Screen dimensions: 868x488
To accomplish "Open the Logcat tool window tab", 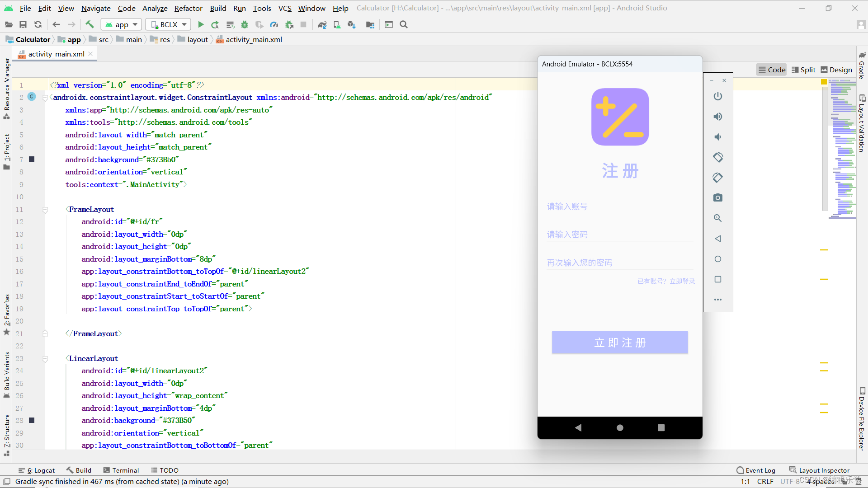I will (x=37, y=470).
